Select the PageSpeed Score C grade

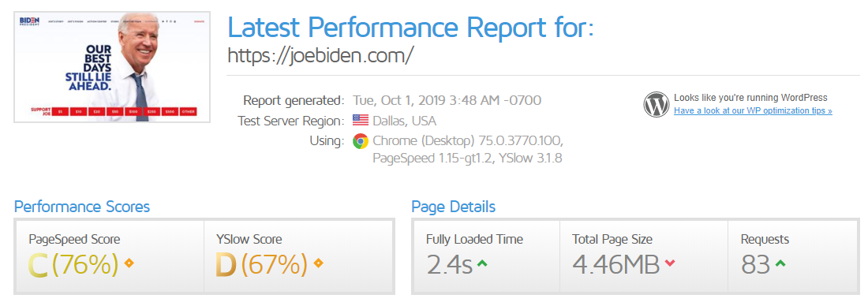click(38, 265)
